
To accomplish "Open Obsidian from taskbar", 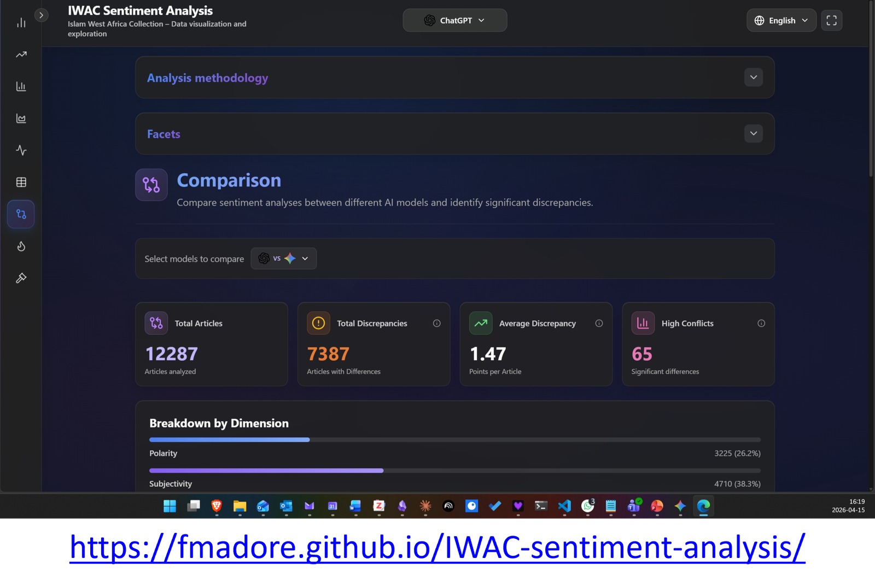I will (402, 506).
